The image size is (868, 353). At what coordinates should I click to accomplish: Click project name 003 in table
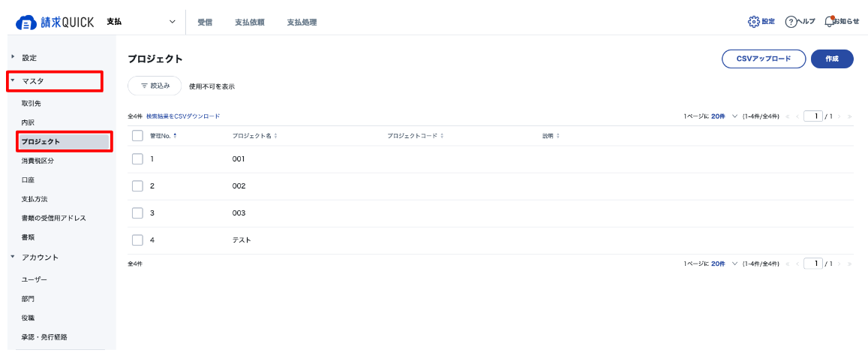[x=239, y=213]
